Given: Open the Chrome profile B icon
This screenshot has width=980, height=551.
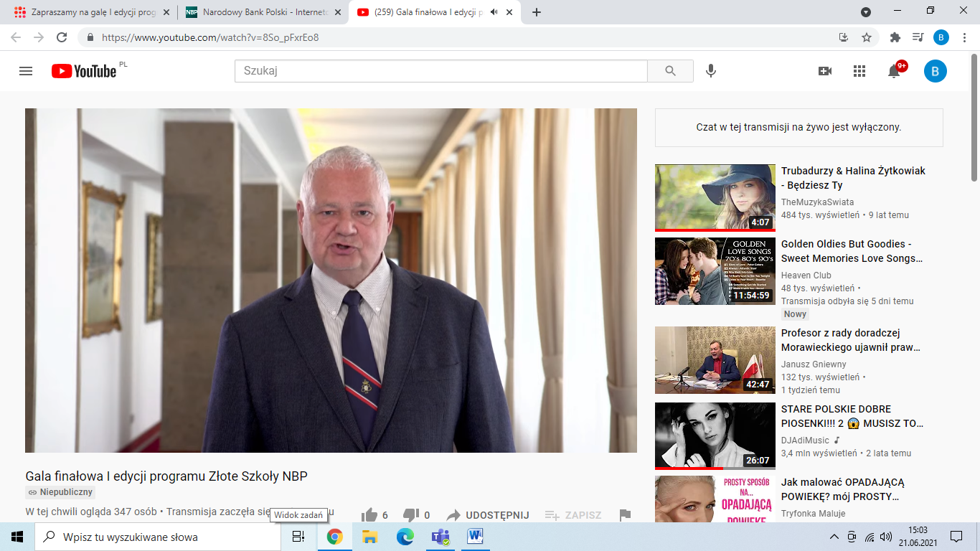Looking at the screenshot, I should [x=941, y=37].
